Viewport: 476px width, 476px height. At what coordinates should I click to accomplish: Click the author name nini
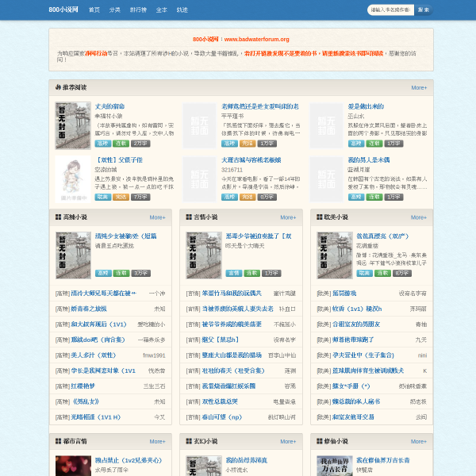[x=422, y=355]
